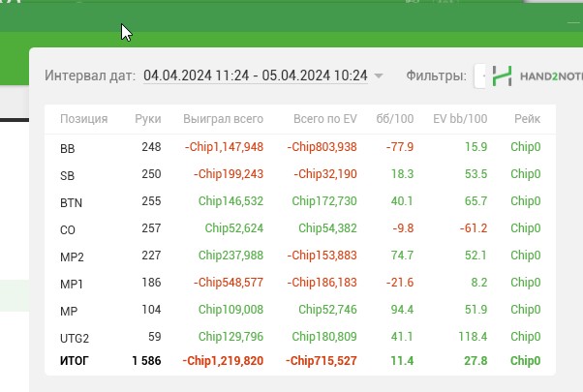Click the ИТОГ totals row

300,361
